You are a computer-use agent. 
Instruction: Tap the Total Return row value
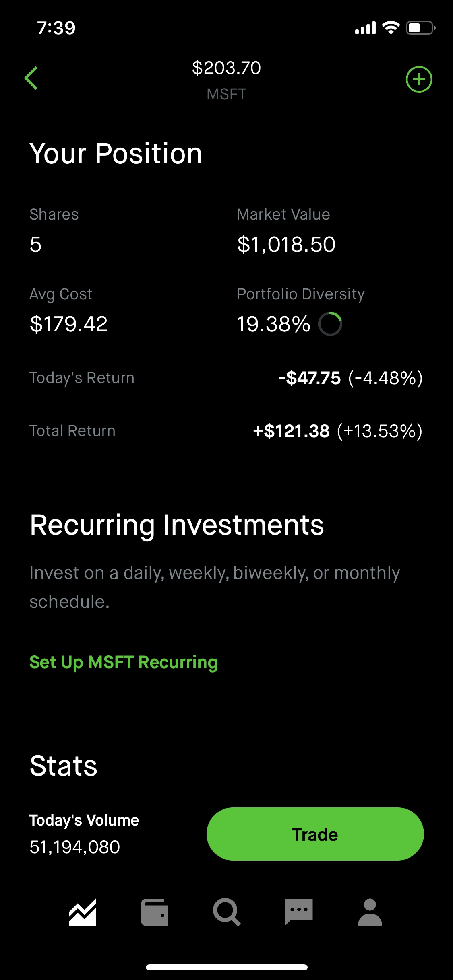(337, 431)
